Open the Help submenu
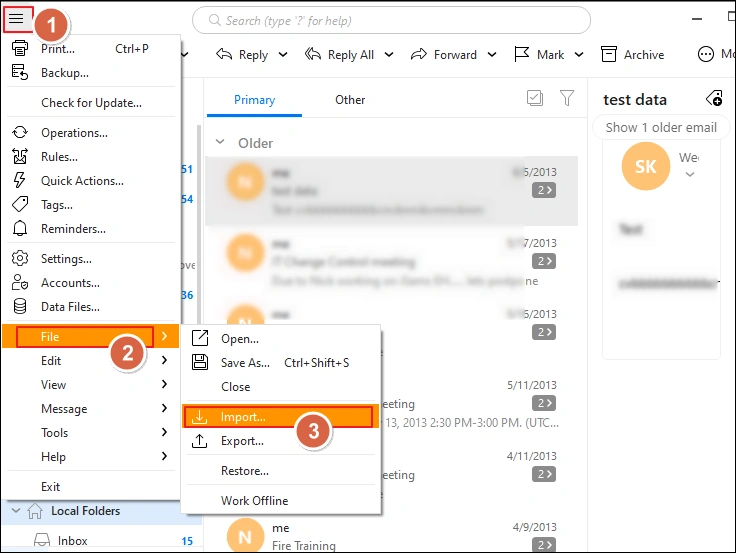 [x=92, y=456]
